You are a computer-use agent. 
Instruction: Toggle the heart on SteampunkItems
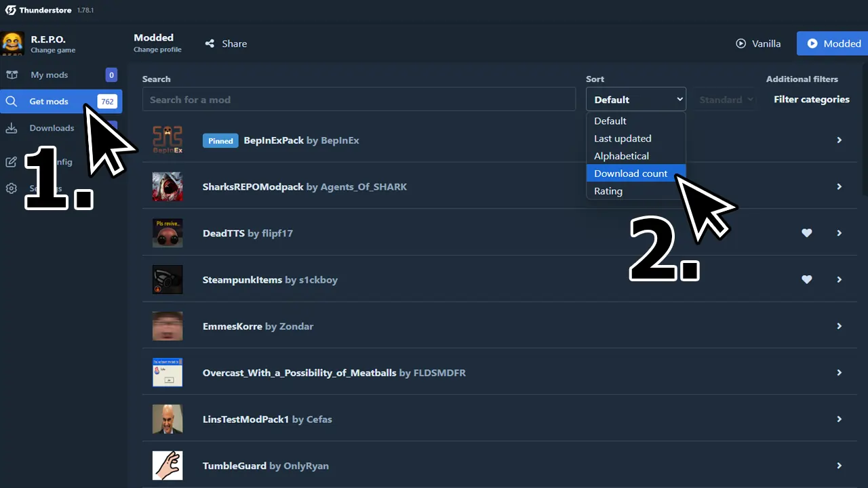(806, 279)
